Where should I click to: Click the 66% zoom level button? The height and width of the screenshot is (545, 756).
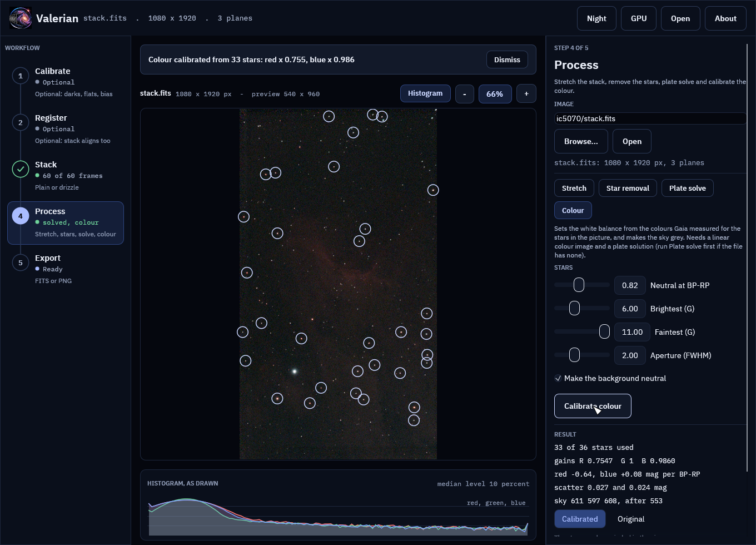pyautogui.click(x=495, y=94)
